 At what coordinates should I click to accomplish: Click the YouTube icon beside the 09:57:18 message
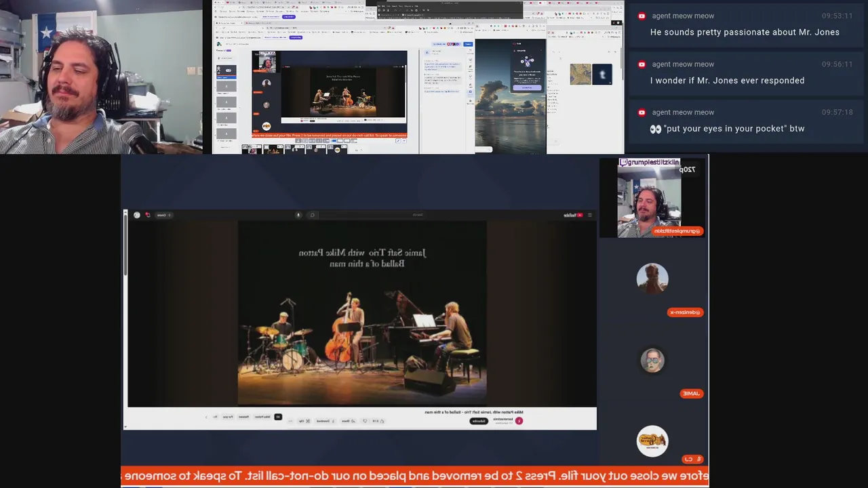pyautogui.click(x=642, y=112)
